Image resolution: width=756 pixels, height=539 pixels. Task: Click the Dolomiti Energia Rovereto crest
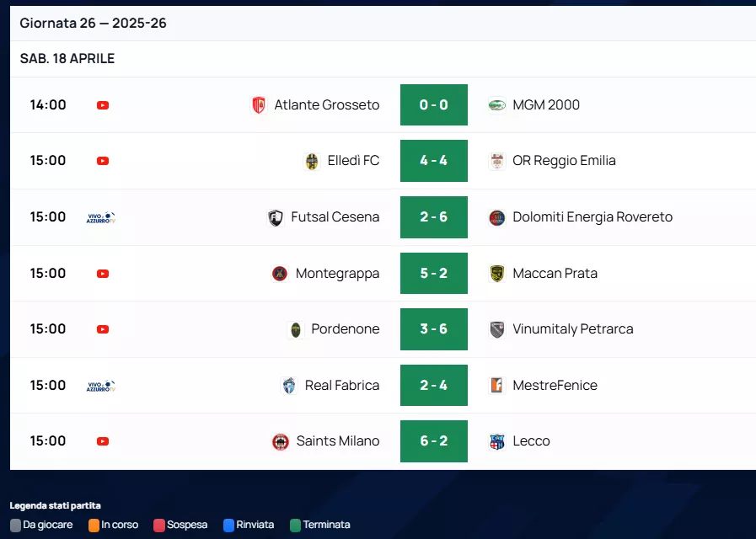tap(497, 217)
